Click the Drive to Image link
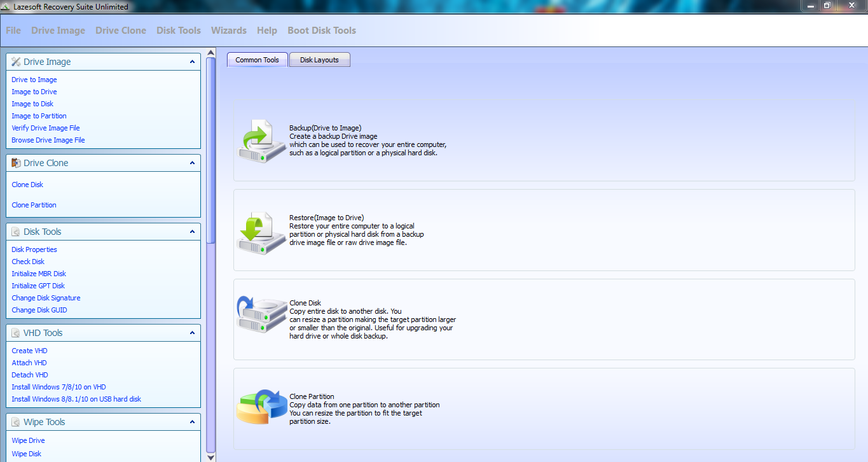This screenshot has height=462, width=868. [x=34, y=80]
